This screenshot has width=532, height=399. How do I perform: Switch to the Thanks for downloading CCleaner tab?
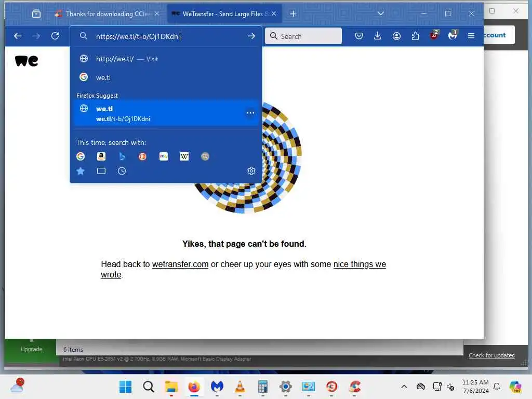click(107, 14)
